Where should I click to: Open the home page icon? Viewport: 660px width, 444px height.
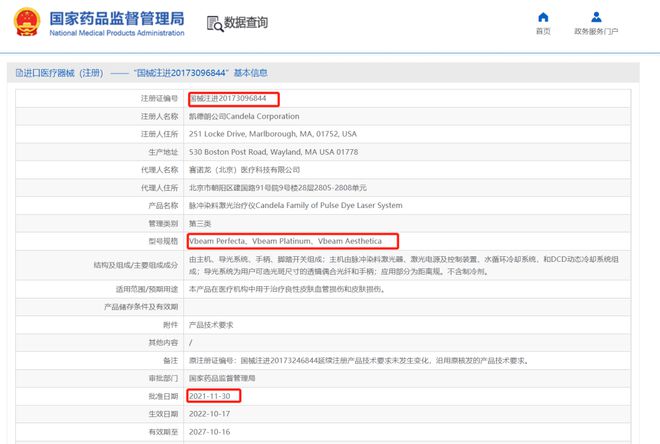543,17
